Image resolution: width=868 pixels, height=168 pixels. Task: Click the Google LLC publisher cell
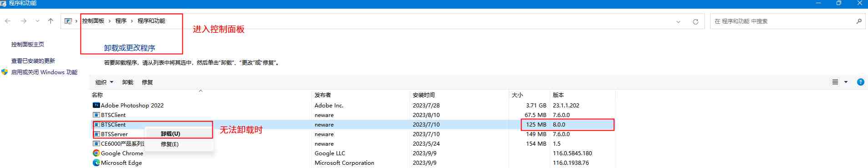(x=330, y=153)
